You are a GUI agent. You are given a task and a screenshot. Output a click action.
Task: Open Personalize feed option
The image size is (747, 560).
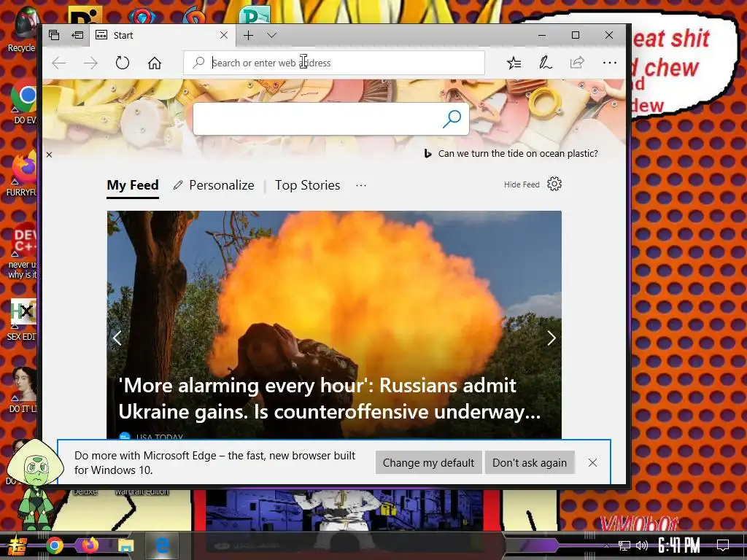(x=214, y=185)
